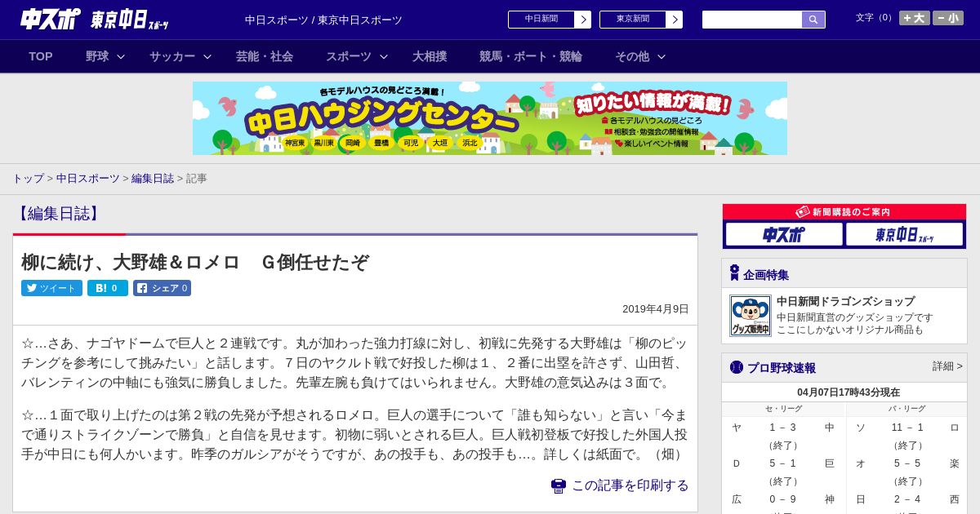Increase text size with +大 button

coord(915,18)
